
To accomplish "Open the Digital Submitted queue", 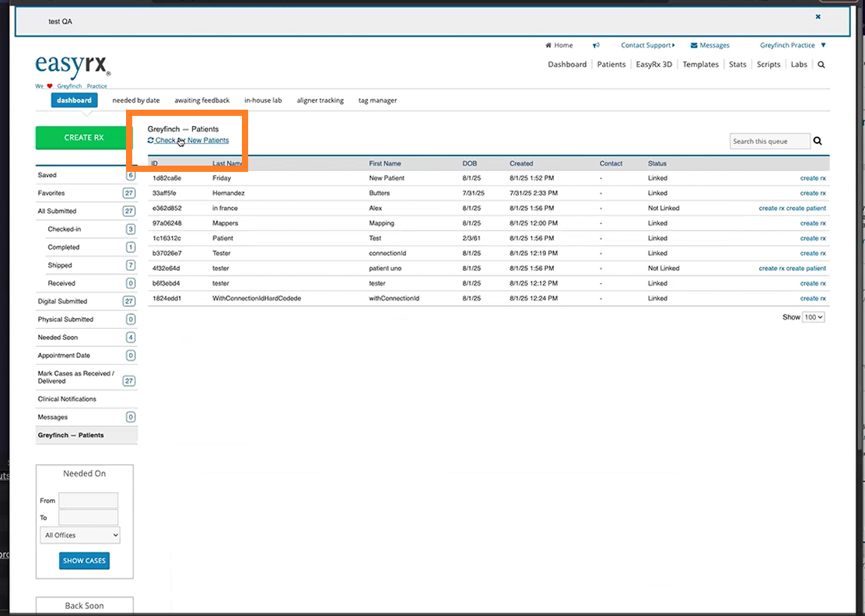I will point(86,302).
